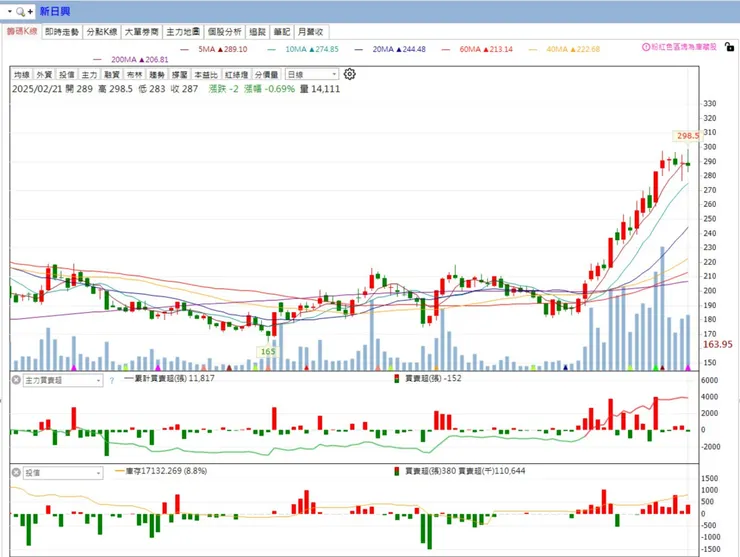Click the 10MA legend color line
This screenshot has width=740, height=557.
[x=271, y=50]
